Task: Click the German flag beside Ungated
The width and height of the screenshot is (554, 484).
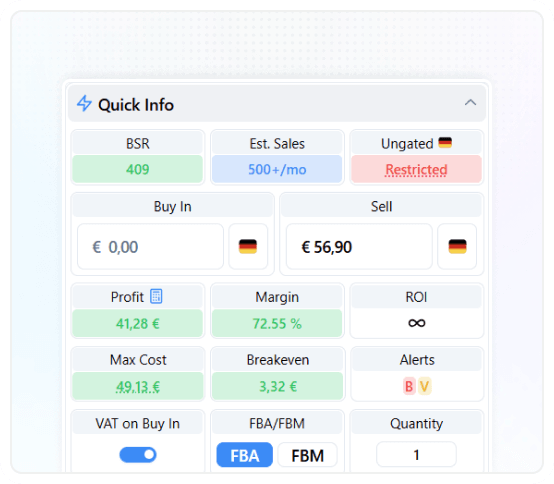Action: [445, 143]
